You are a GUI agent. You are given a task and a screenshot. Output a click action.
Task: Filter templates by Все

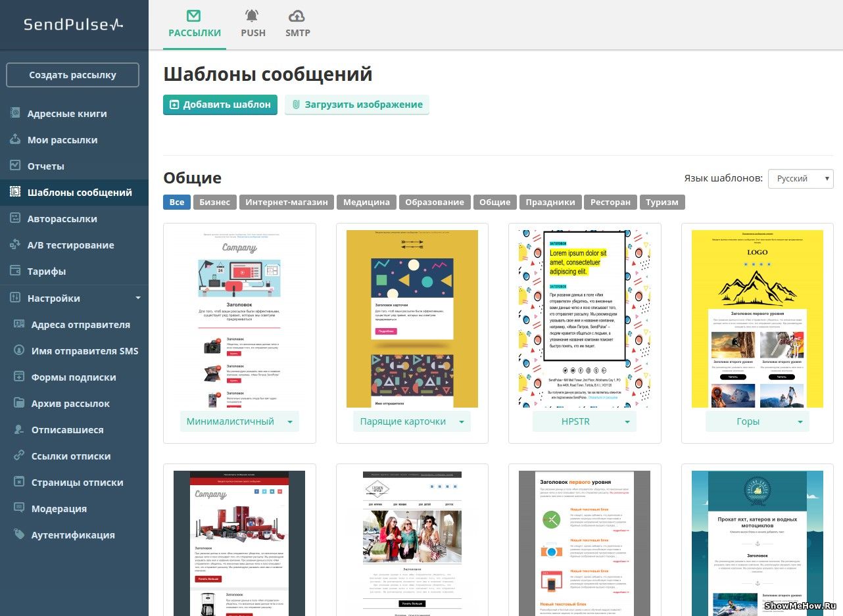click(x=177, y=202)
